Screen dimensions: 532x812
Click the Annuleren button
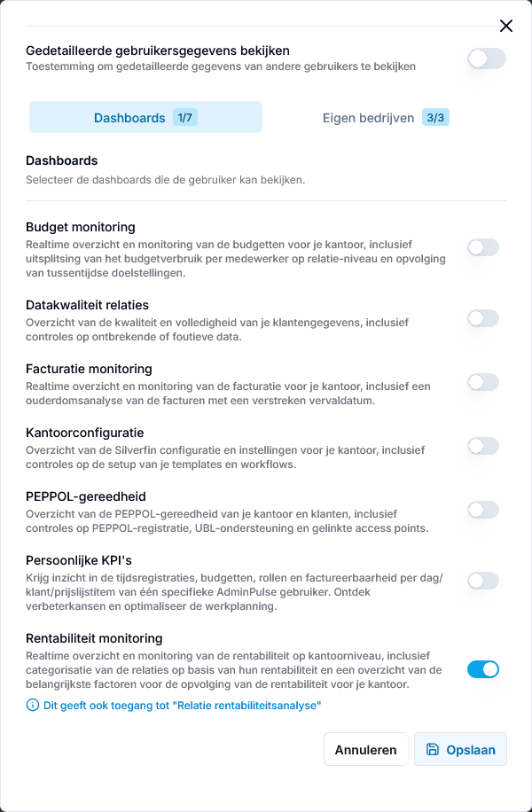coord(365,749)
